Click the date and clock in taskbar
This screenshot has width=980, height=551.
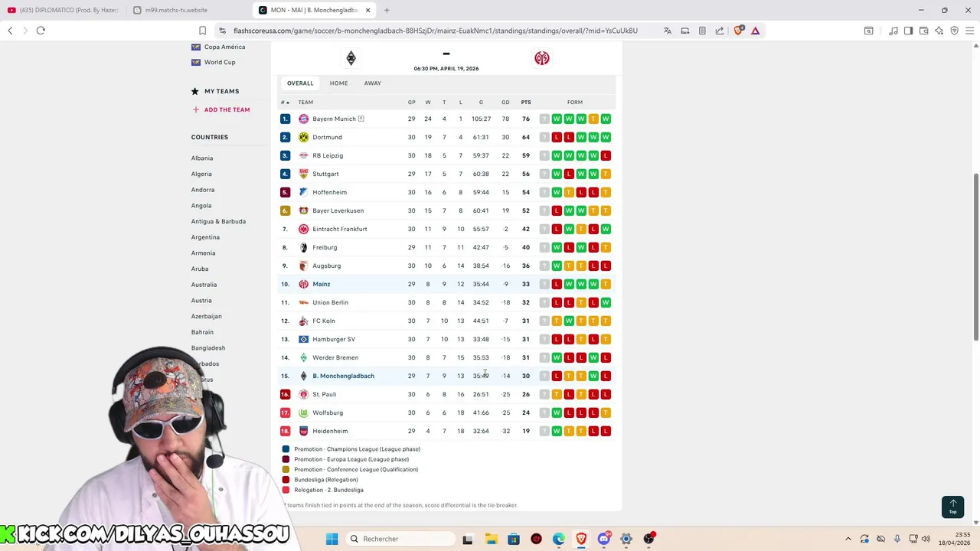tap(953, 539)
